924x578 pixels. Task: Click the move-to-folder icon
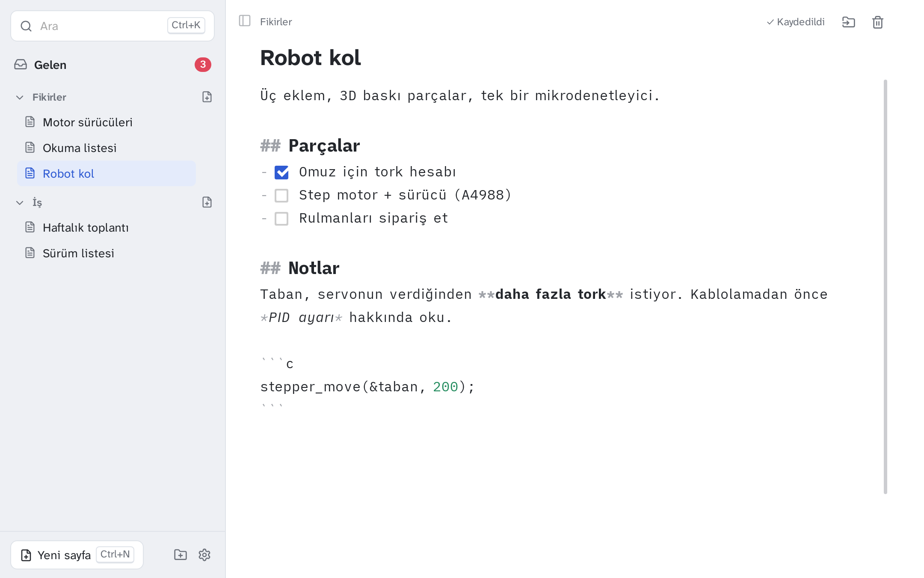point(848,22)
